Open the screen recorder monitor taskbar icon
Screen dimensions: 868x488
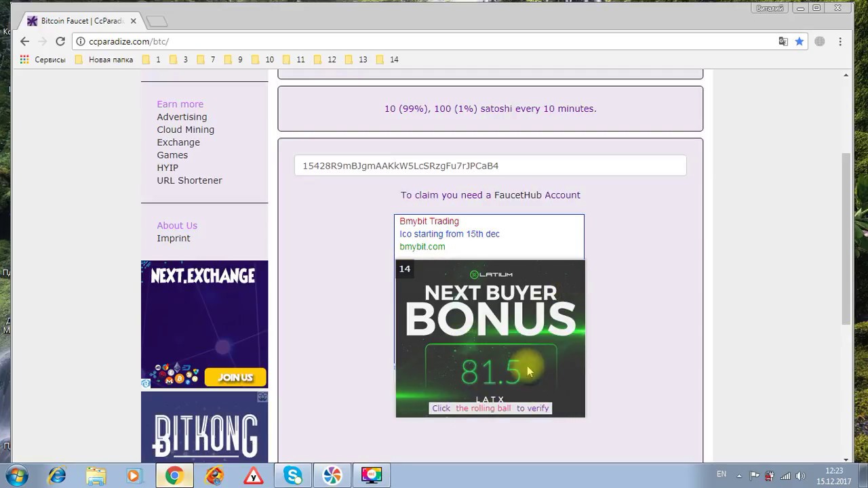372,475
